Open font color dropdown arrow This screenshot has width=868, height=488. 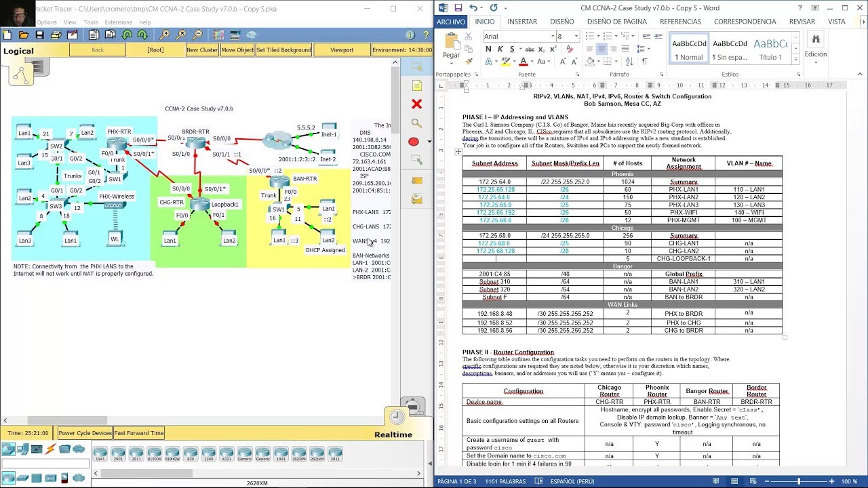tap(532, 62)
